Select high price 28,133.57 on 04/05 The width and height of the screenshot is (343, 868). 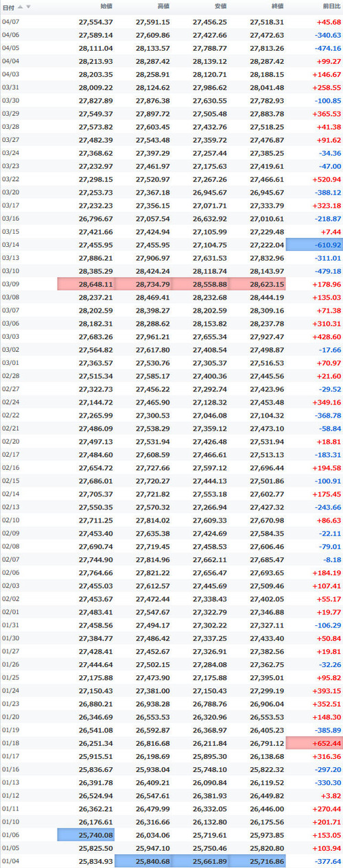[x=153, y=48]
